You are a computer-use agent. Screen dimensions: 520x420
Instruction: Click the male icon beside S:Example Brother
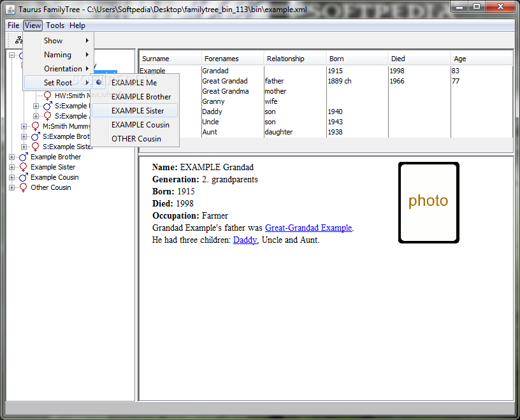click(36, 136)
